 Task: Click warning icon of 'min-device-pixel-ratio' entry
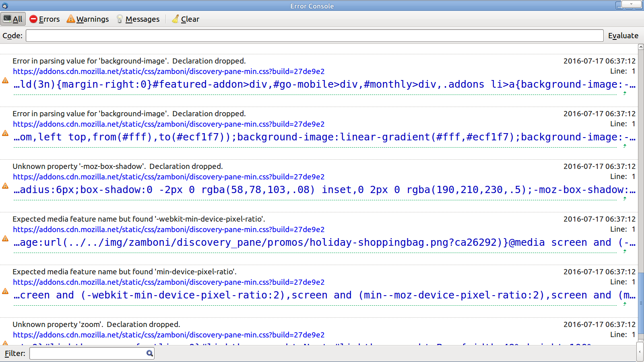(5, 291)
